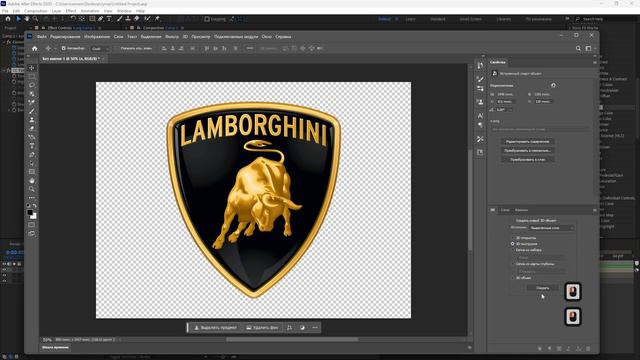Select Сетка из карты глубины radio button
Image resolution: width=640 pixels, height=360 pixels.
513,264
